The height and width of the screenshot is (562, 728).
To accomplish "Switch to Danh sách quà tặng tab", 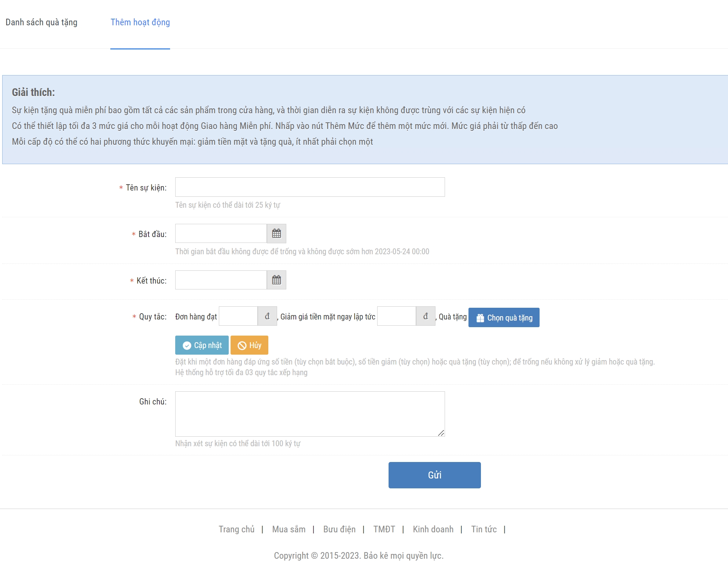I will click(41, 22).
